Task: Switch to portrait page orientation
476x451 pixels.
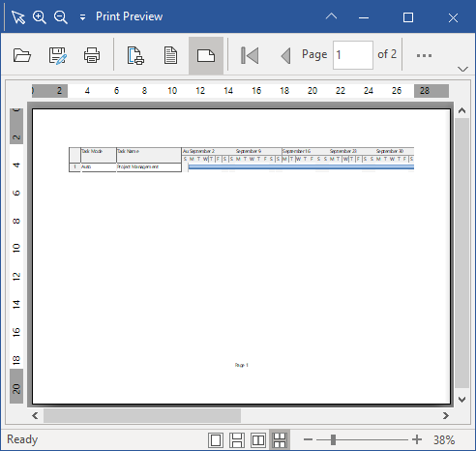Action: pos(170,55)
